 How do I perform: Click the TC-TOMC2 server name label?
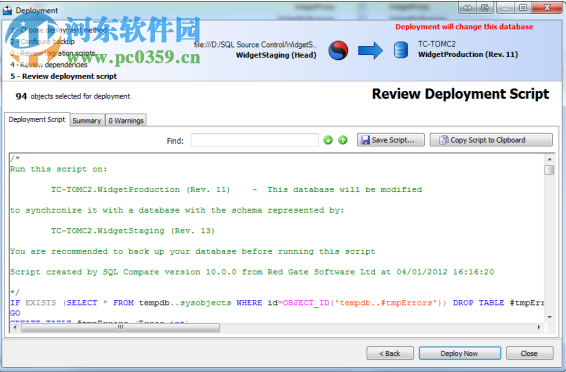(437, 44)
